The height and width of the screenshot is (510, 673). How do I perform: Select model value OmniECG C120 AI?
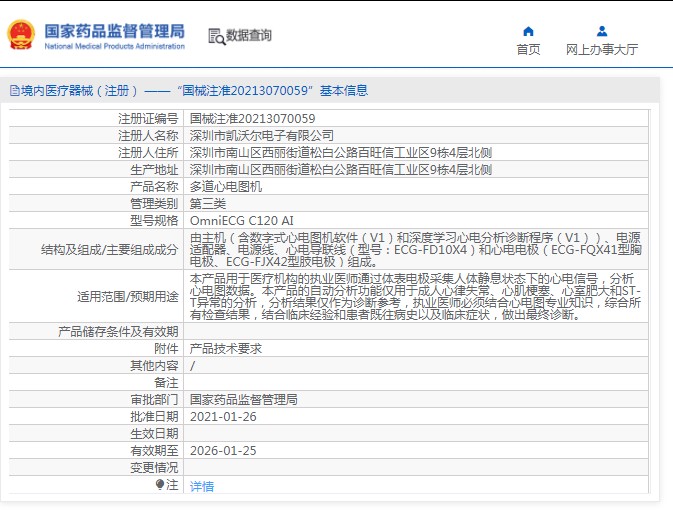click(x=242, y=221)
